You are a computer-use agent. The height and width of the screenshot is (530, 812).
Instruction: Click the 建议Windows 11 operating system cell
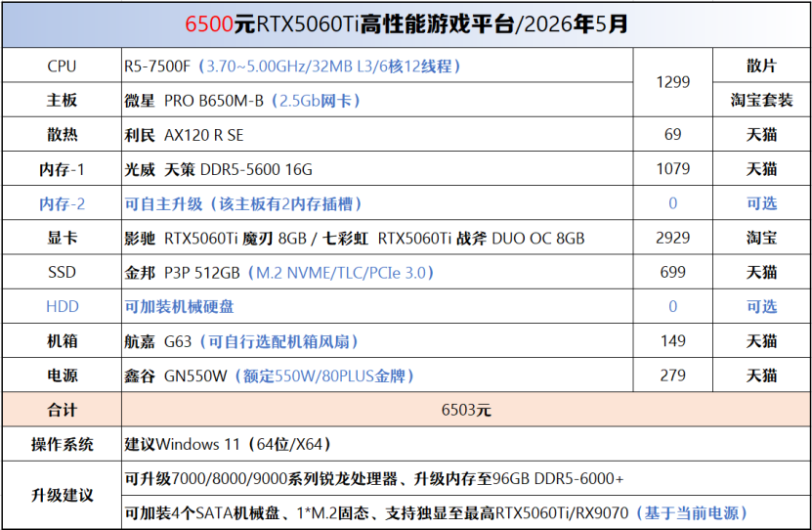coord(466,444)
